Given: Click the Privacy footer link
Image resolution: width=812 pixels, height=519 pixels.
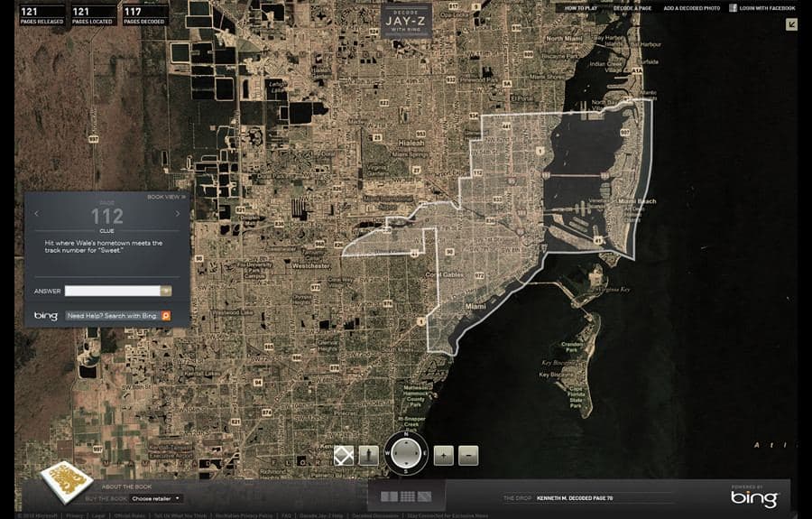Looking at the screenshot, I should 74,515.
